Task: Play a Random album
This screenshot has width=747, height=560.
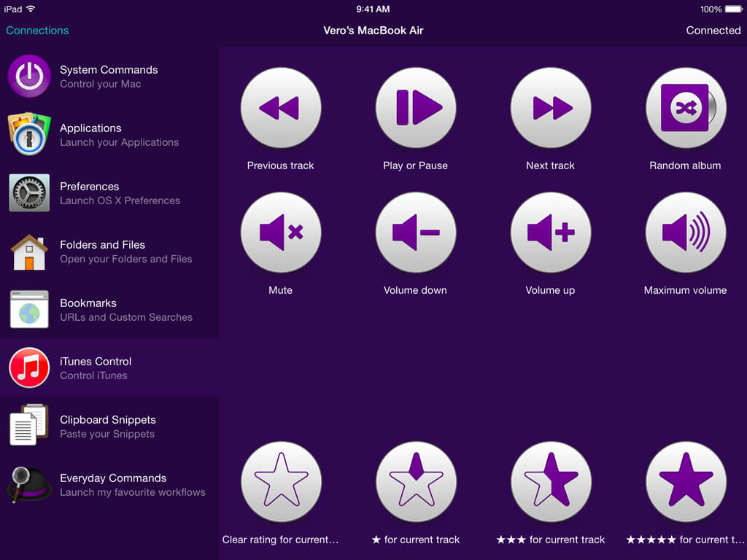Action: coord(686,107)
